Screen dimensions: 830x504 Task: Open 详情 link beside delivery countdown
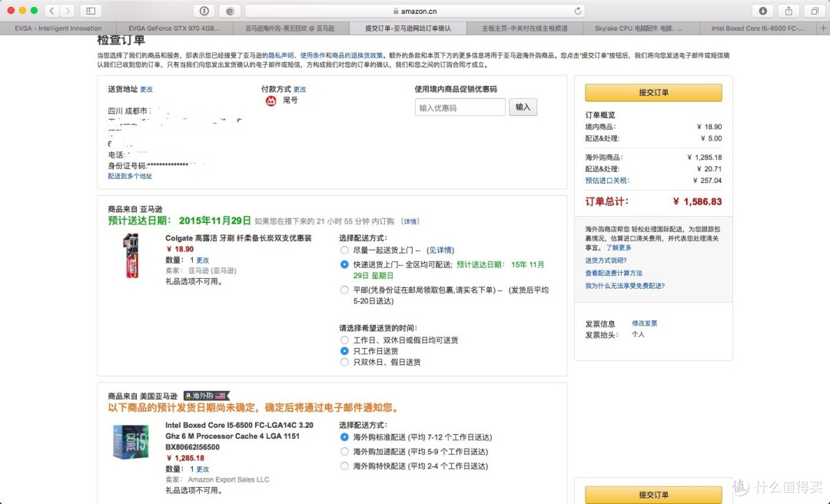click(410, 221)
